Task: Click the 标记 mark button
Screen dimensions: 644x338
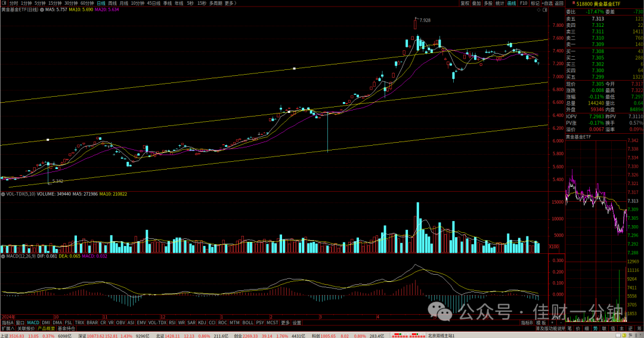Action: click(535, 4)
